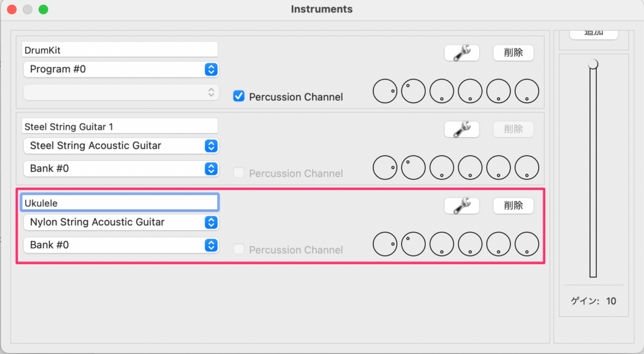Click the Ukulele name text field
Viewport: 644px width, 354px height.
click(x=119, y=203)
